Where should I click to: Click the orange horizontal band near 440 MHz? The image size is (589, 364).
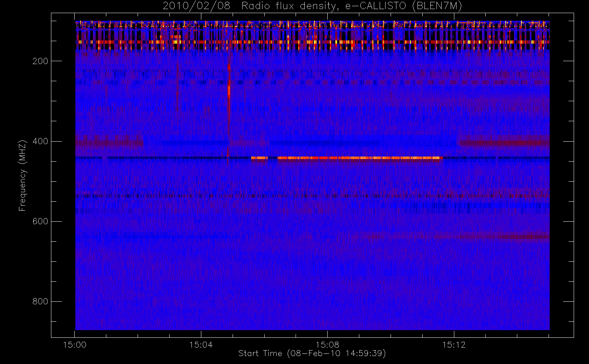347,158
